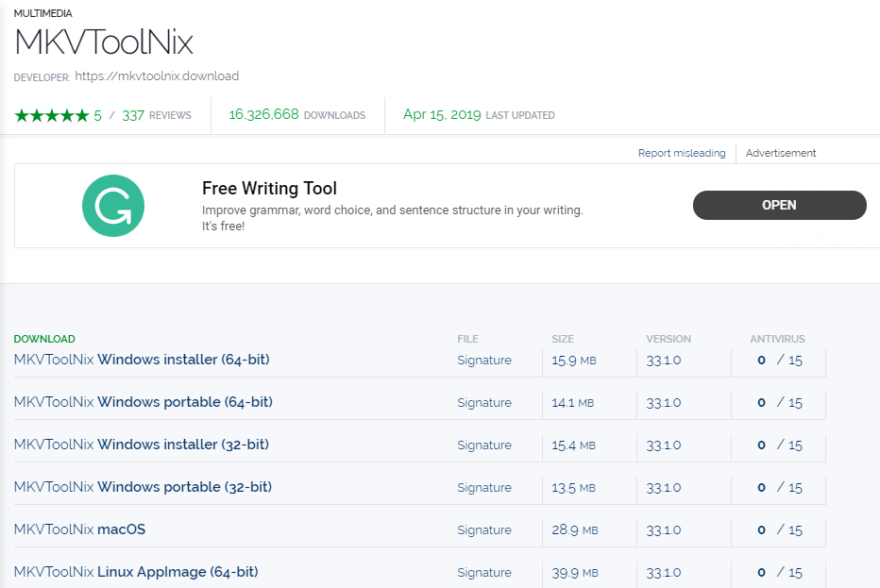Screen dimensions: 880x588
Task: Download MKVToolNix Windows installer (64-bit)
Action: click(142, 360)
